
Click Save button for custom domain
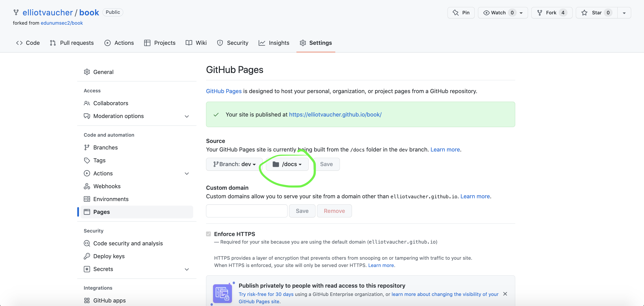point(302,211)
